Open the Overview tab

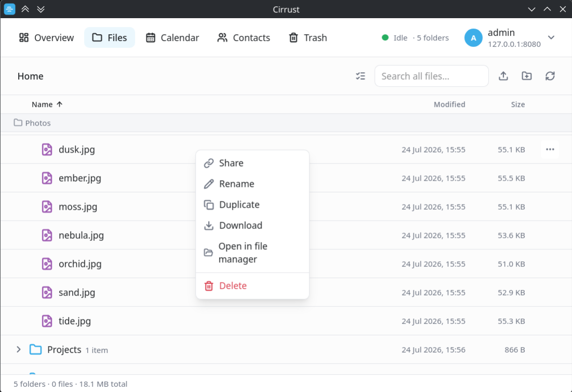46,37
